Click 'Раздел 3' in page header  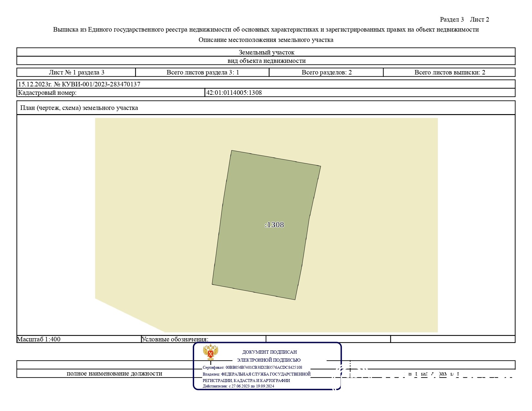(452, 19)
